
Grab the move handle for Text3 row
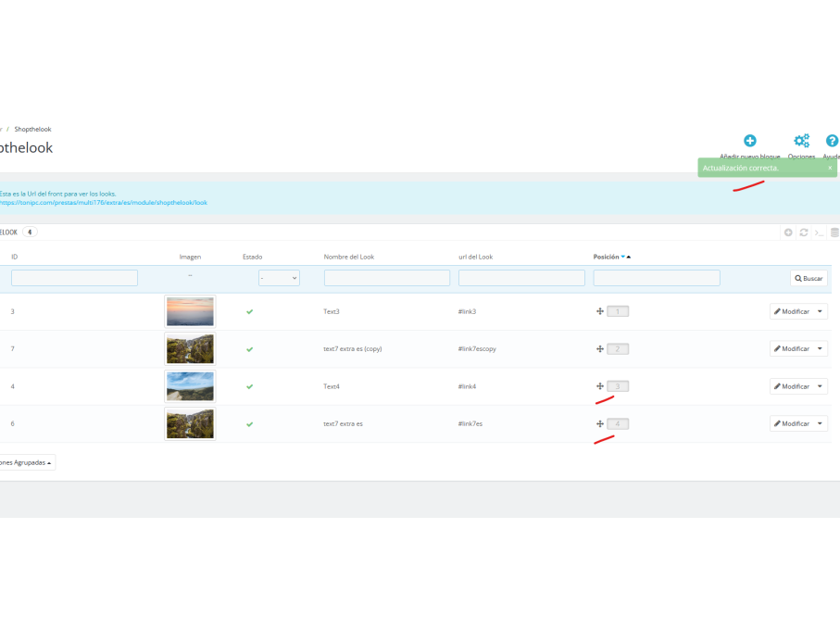tap(600, 311)
